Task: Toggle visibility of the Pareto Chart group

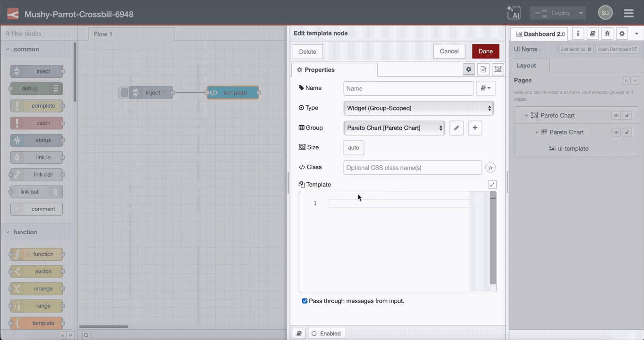Action: (x=616, y=132)
